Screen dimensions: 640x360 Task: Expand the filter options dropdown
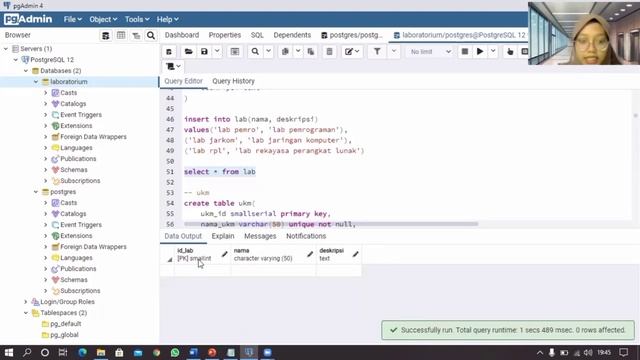tap(394, 52)
